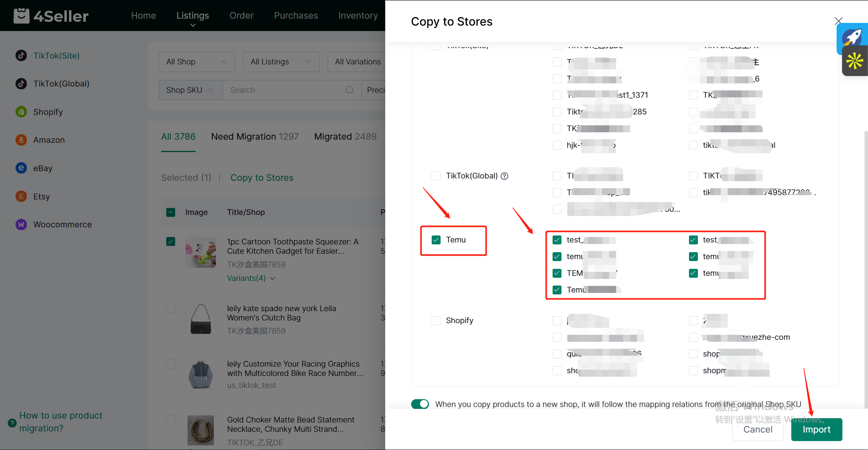868x450 pixels.
Task: Click the Copy to Stores link
Action: point(262,178)
